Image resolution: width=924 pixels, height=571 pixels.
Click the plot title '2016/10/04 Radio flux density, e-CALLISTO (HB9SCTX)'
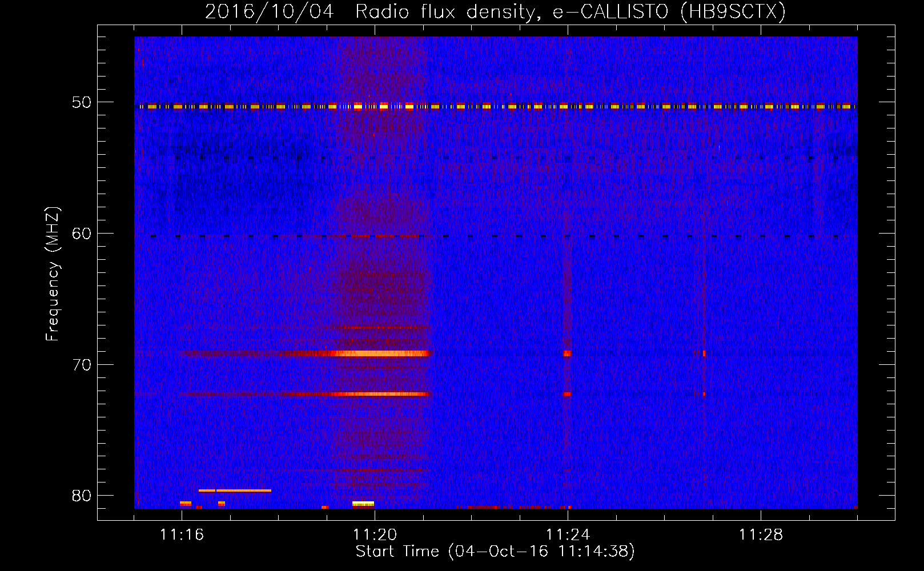(495, 11)
